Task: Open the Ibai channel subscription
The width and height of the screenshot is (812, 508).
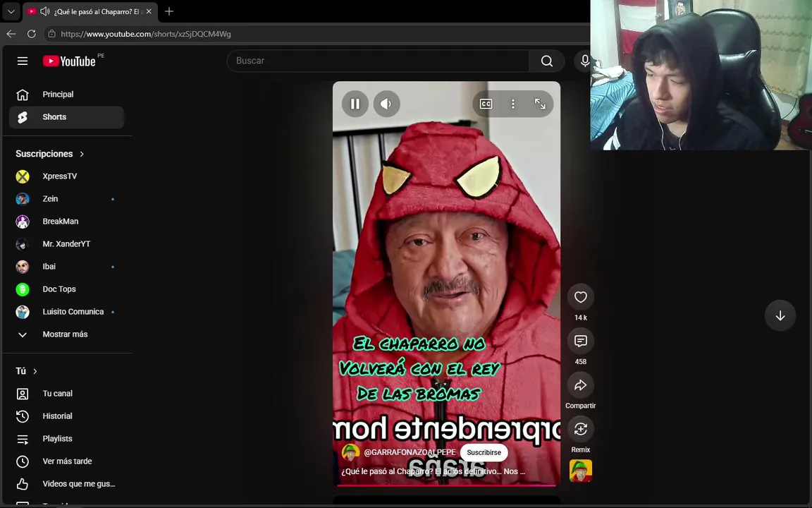Action: click(66, 267)
